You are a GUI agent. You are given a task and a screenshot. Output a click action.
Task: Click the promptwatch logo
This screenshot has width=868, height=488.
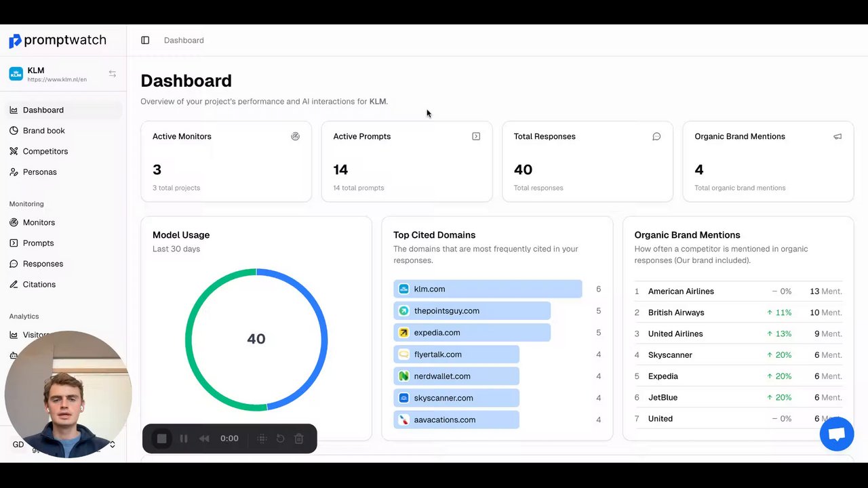pos(58,41)
